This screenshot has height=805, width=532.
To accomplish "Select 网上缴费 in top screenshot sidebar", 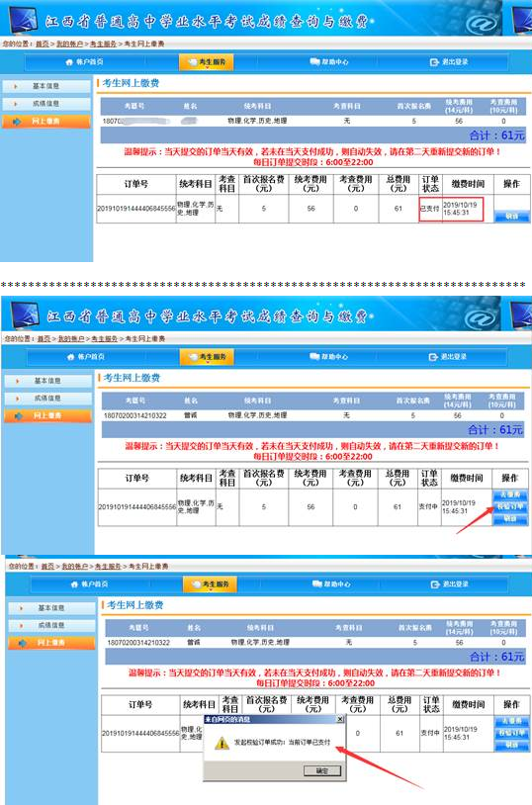I will click(x=46, y=122).
